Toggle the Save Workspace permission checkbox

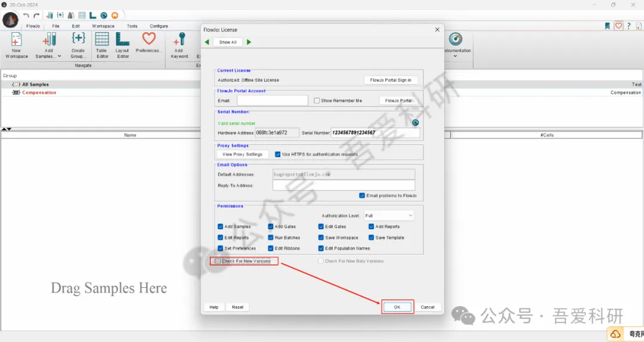tap(321, 238)
